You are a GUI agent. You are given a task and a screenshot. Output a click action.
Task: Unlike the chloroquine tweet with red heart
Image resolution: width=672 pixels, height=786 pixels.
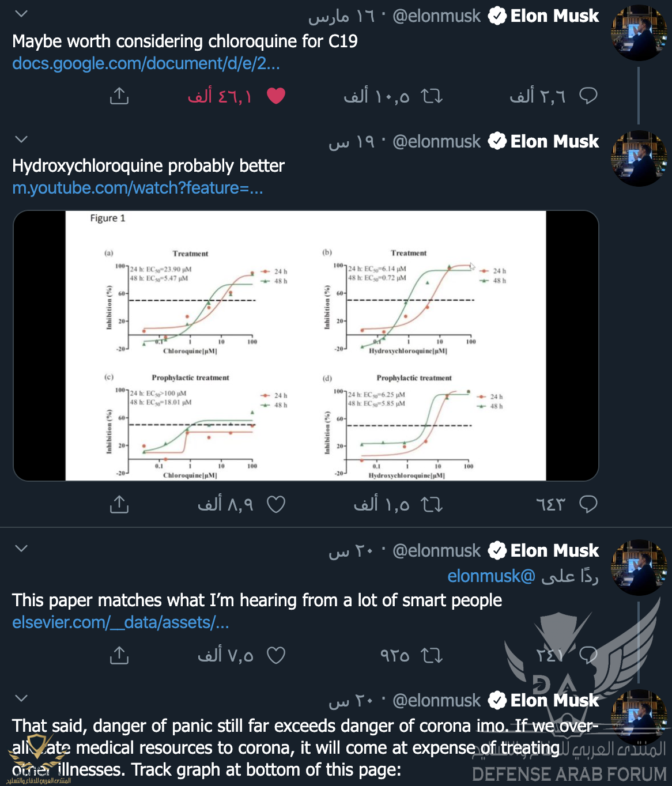(276, 96)
